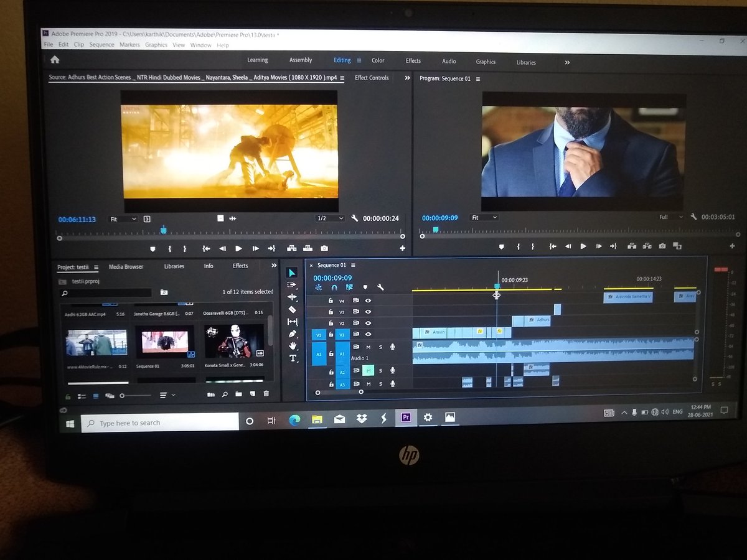Open Source playback resolution 1/2 dropdown
This screenshot has height=560, width=747.
330,218
